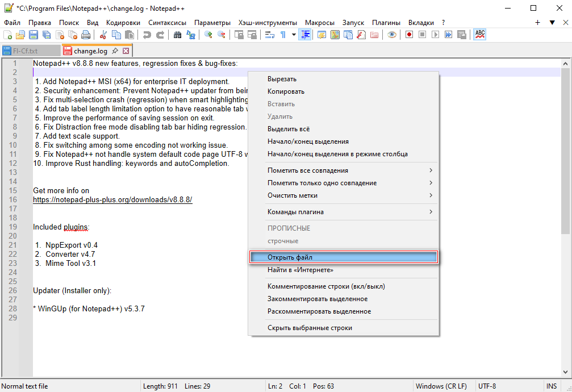Choose "Открыть файл" in the context menu

pos(344,257)
